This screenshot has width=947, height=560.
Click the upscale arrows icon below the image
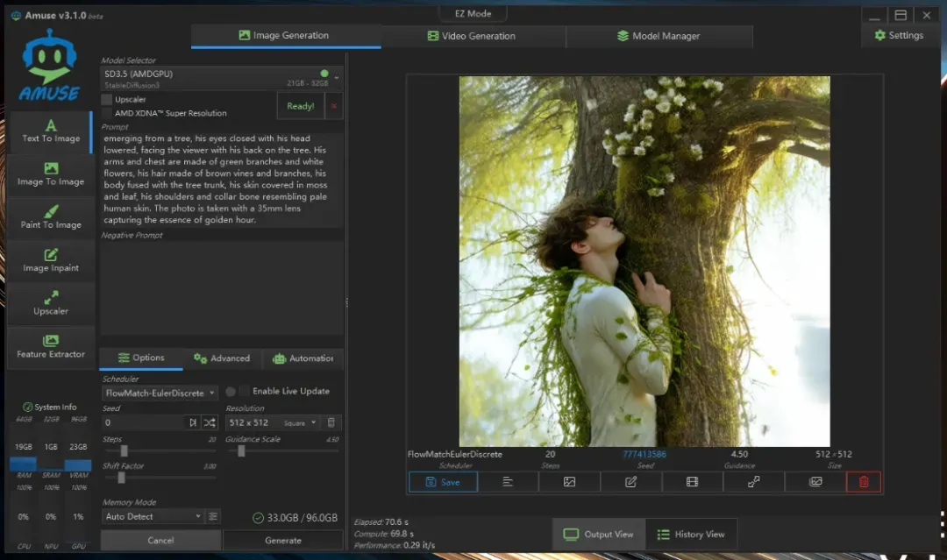pyautogui.click(x=753, y=482)
